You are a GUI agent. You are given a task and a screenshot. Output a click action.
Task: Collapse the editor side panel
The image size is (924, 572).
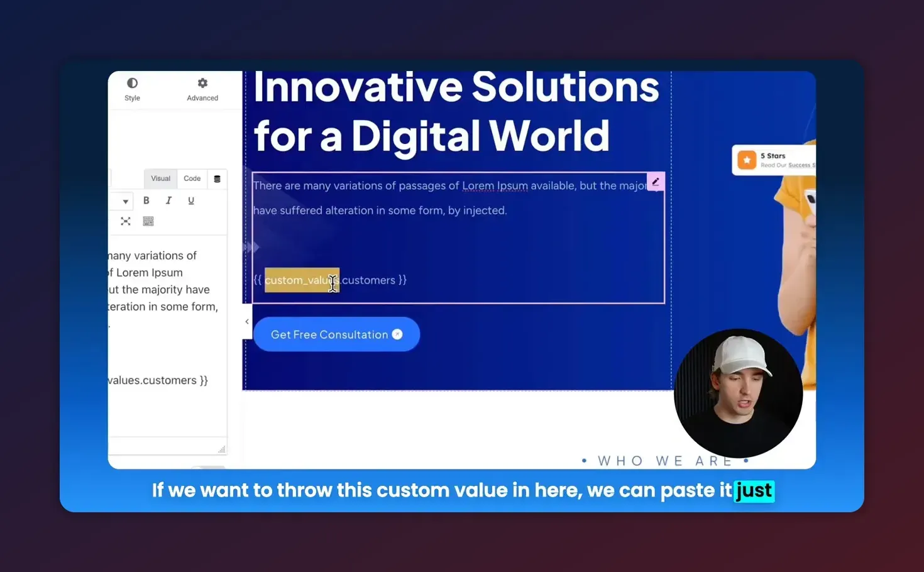click(247, 321)
